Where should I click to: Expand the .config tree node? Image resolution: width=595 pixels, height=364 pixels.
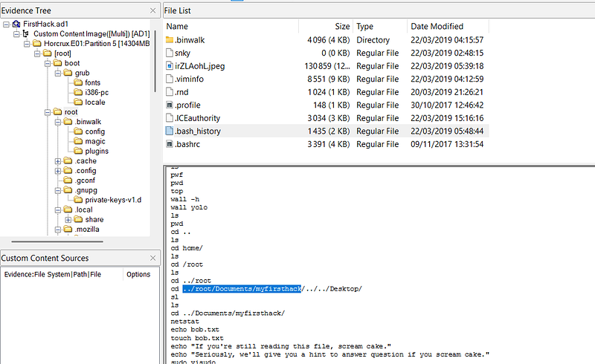pyautogui.click(x=58, y=171)
